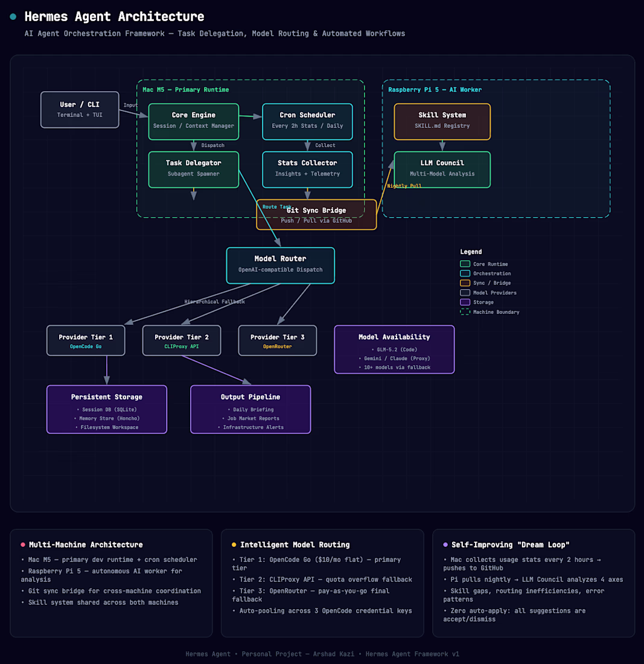Click the Raspberry Pi 5 – AI Worker label
644x664 pixels.
[435, 90]
